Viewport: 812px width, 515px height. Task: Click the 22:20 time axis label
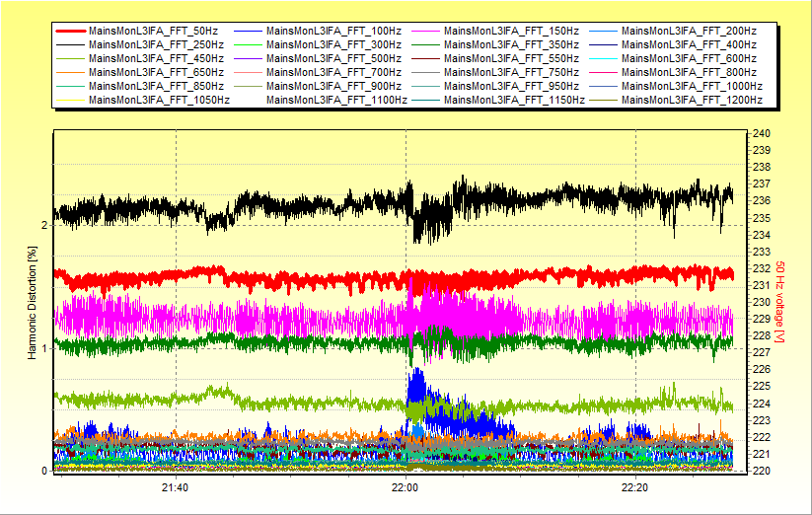(x=636, y=487)
